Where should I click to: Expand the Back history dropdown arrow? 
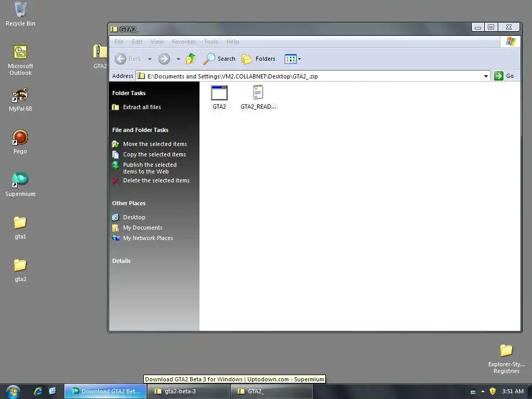tap(150, 59)
